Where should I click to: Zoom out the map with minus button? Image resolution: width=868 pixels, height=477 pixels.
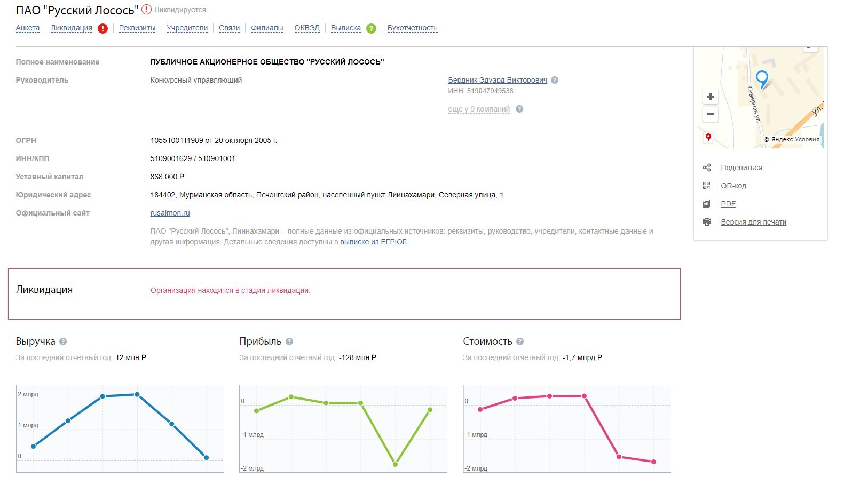(x=710, y=114)
